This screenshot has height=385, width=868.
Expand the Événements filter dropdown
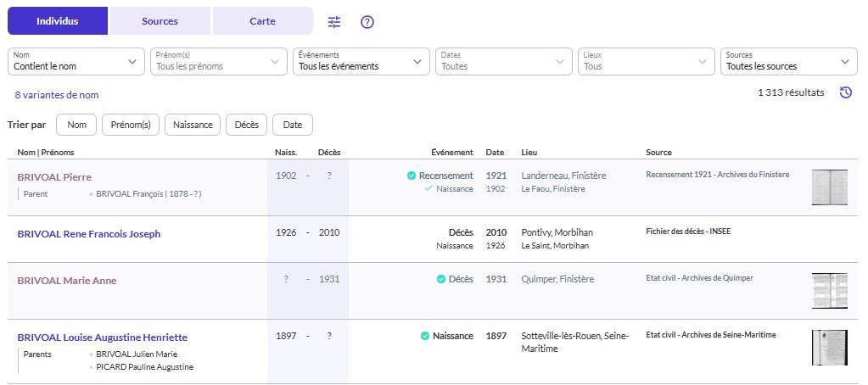click(x=361, y=61)
